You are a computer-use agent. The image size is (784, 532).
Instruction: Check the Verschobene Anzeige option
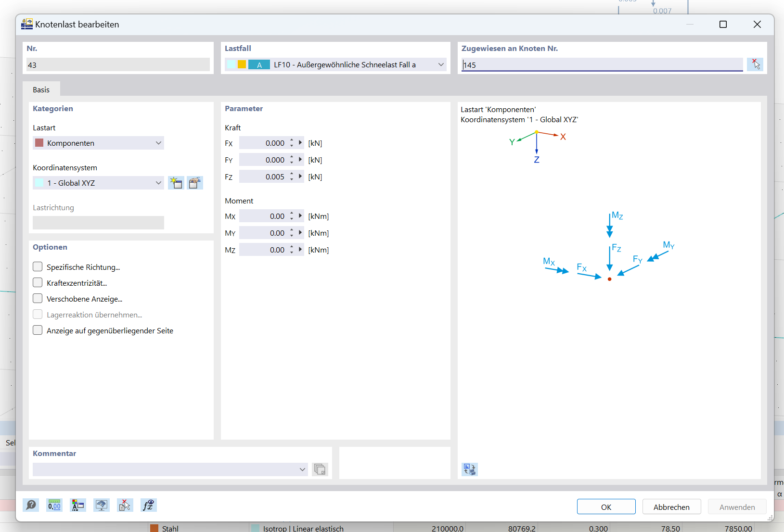(x=38, y=298)
